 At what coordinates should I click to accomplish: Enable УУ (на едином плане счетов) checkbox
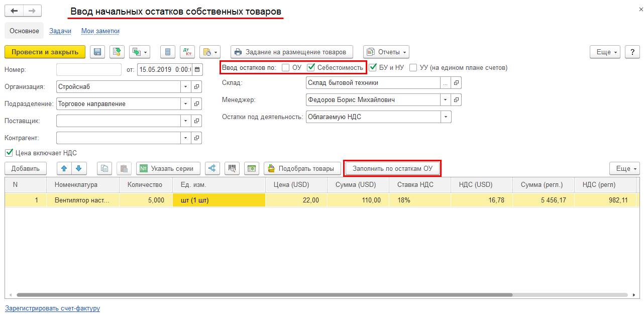click(x=413, y=67)
